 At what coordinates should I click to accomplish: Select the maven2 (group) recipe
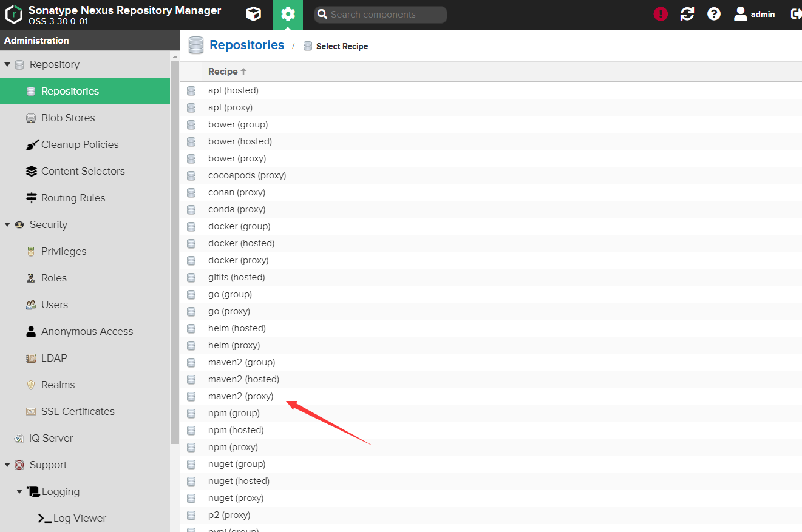(x=491, y=362)
